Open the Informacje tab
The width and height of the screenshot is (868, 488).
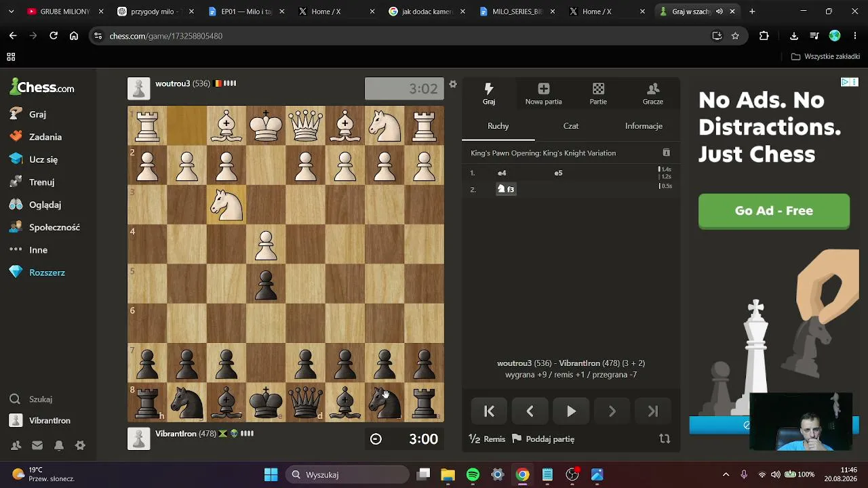(644, 126)
